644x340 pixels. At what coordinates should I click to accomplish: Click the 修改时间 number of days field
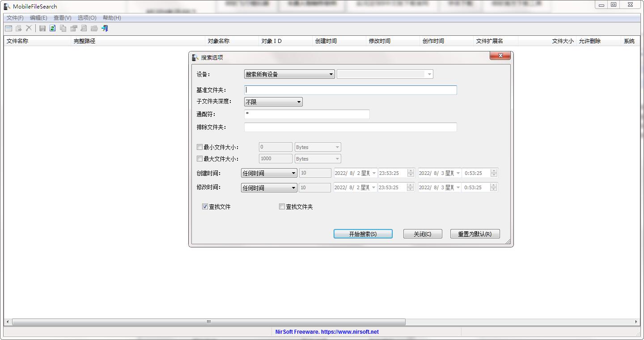(x=315, y=187)
